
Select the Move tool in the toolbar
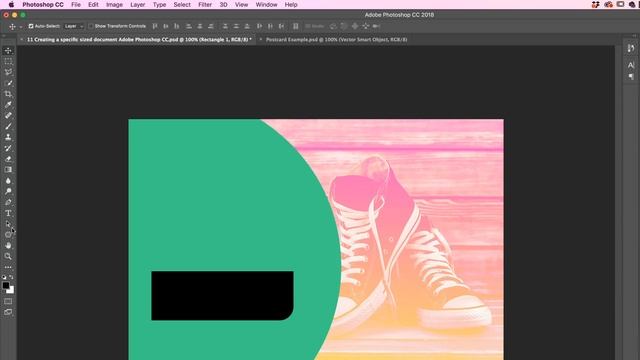[x=8, y=51]
